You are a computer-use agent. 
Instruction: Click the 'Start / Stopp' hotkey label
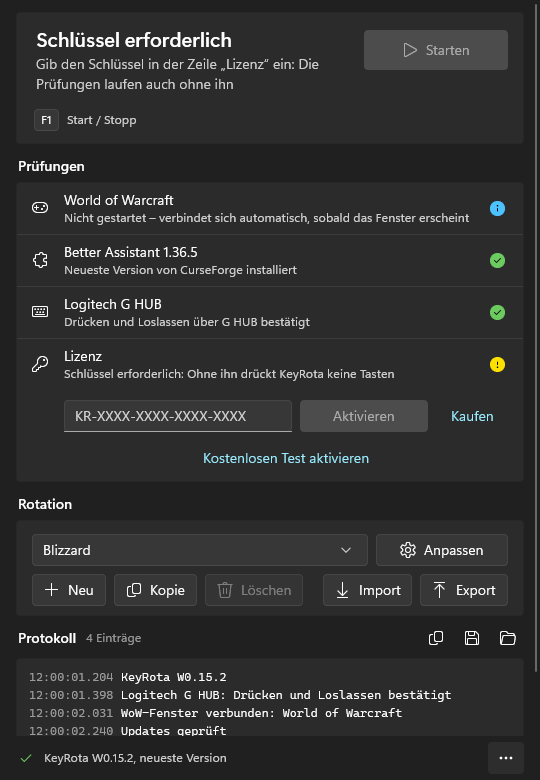coord(101,120)
